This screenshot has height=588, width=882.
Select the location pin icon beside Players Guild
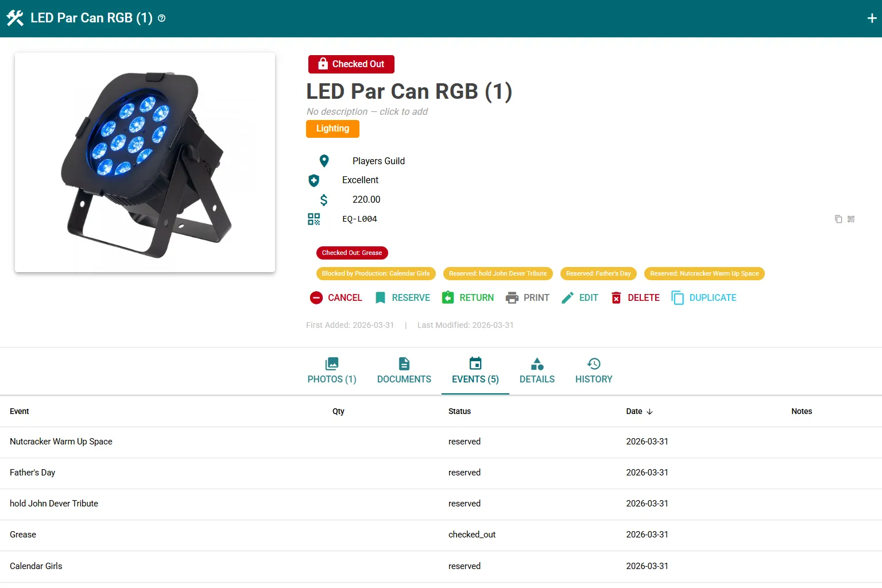click(x=324, y=161)
